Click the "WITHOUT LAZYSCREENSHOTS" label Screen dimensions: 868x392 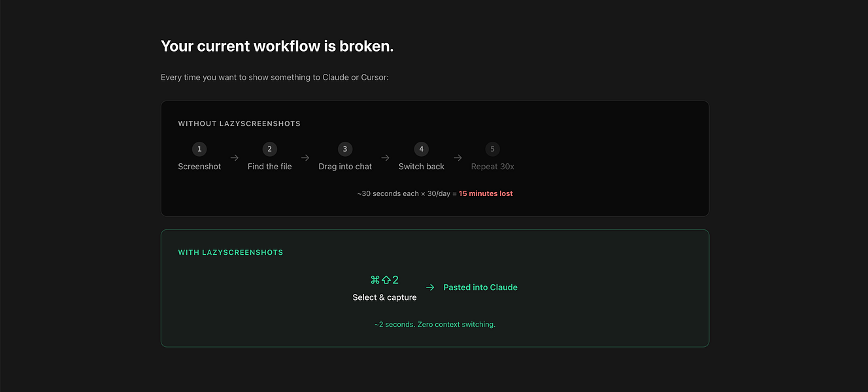tap(239, 123)
